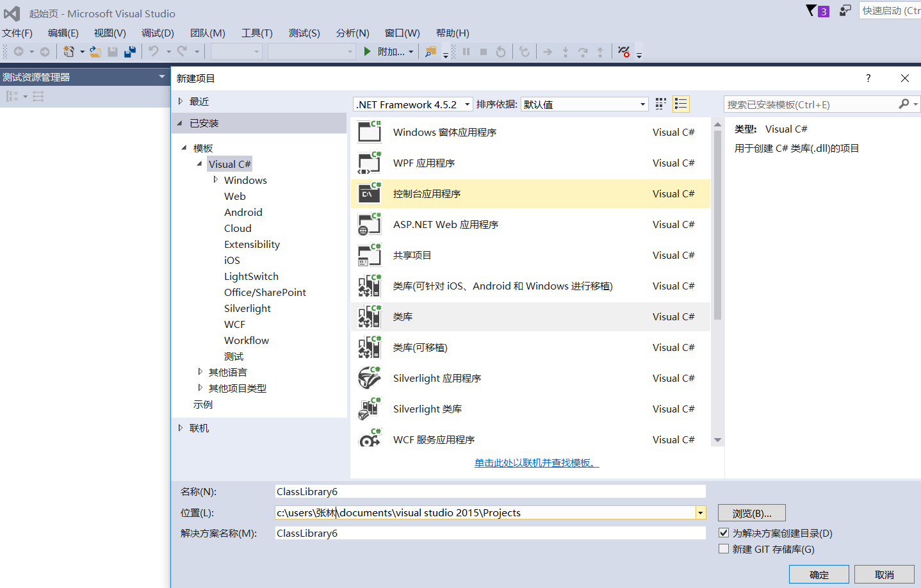Click the magnifier icon in template search
The height and width of the screenshot is (588, 921).
coord(904,104)
